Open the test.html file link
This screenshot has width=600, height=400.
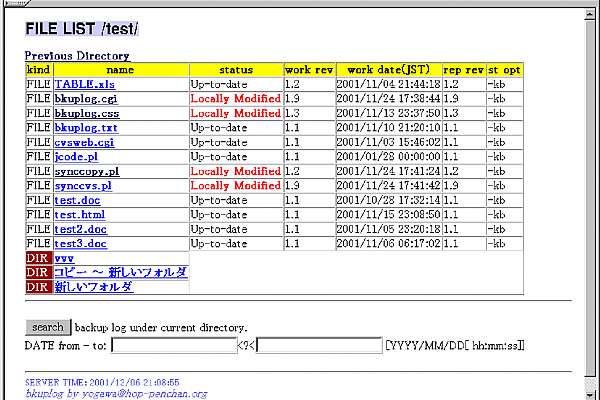(x=80, y=215)
